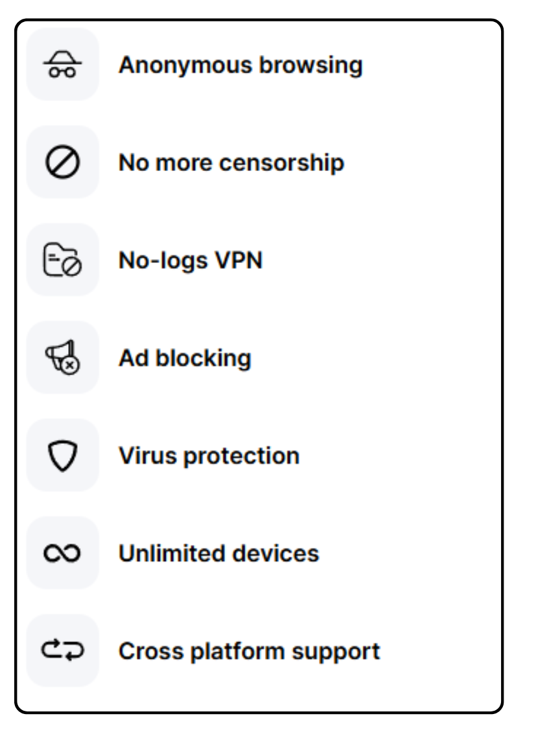
Task: Click the no censorship prohibition icon
Action: (63, 162)
